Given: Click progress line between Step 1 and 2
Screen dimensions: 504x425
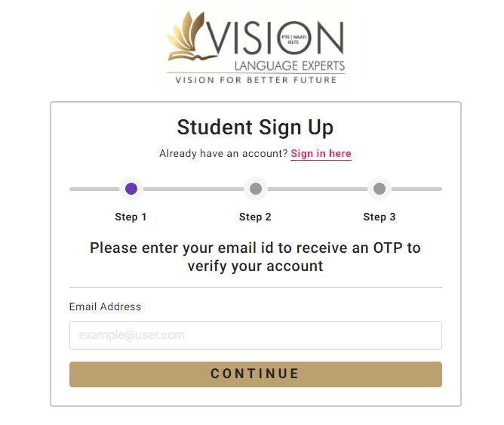Looking at the screenshot, I should tap(193, 189).
